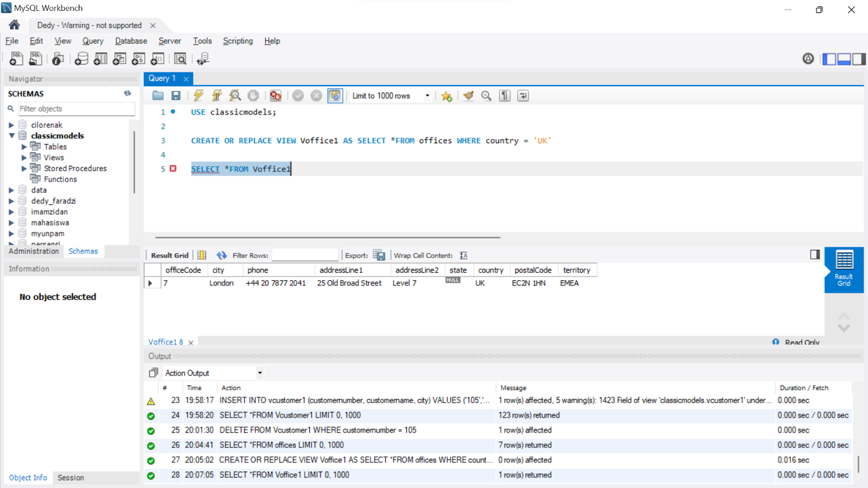Click the navigator schemas vertical scrollbar
The height and width of the screenshot is (488, 868).
134,163
